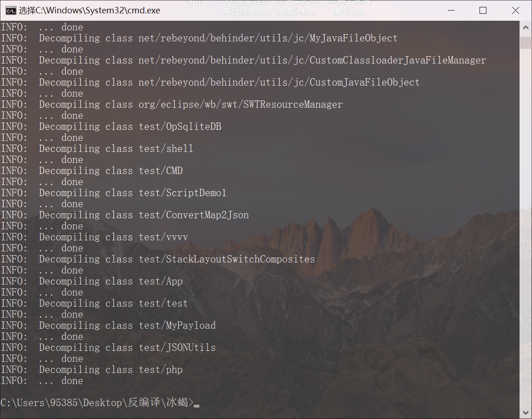
Task: Click the test/vvvv line
Action: click(94, 237)
